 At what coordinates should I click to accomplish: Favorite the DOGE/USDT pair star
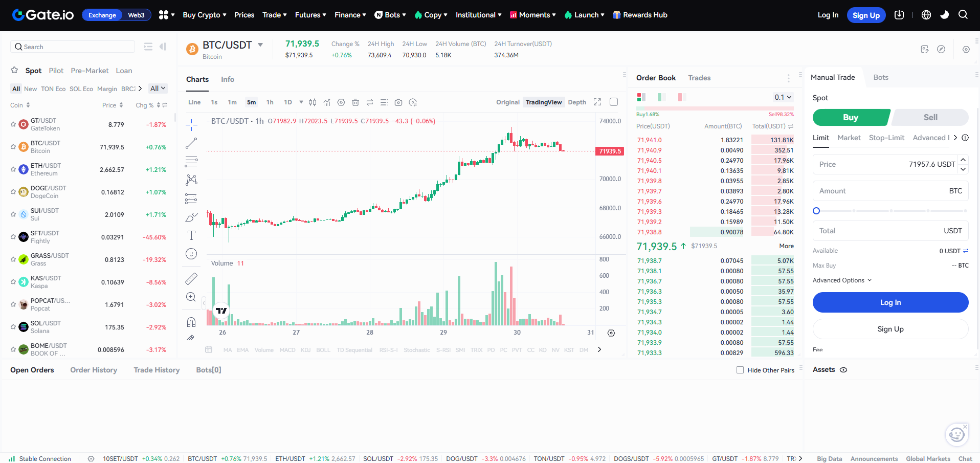pos(13,192)
